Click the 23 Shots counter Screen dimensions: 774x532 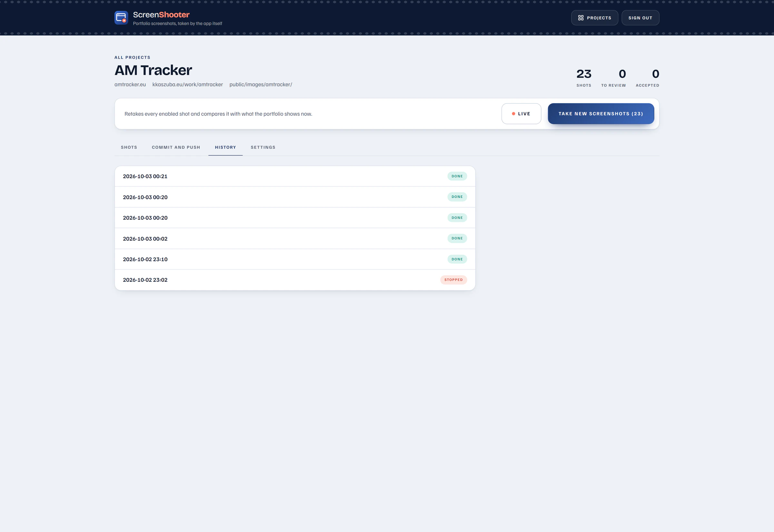584,78
